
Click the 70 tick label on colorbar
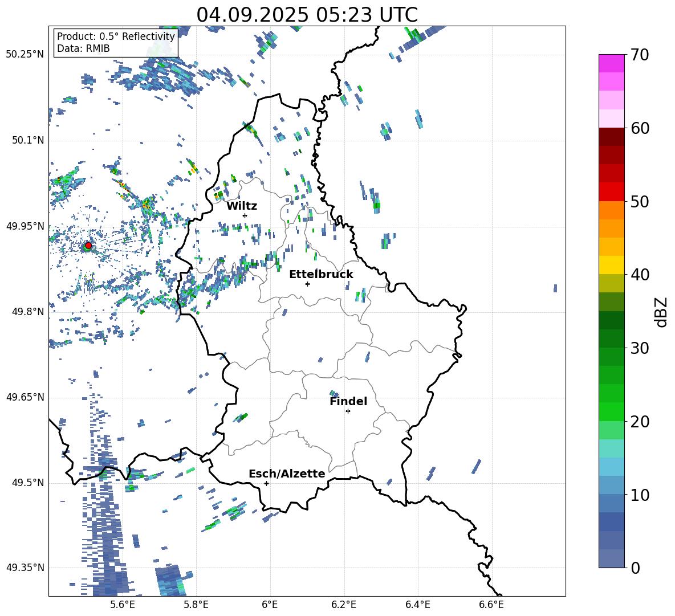[x=639, y=55]
